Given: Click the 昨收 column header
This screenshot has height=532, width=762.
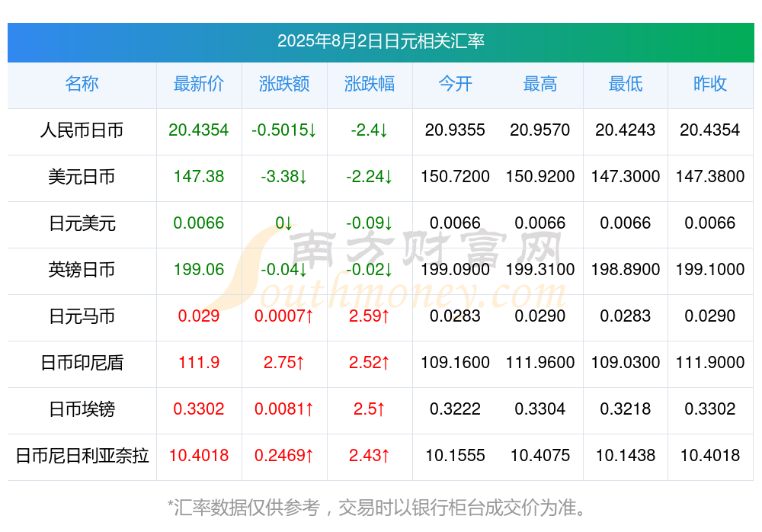Looking at the screenshot, I should pyautogui.click(x=710, y=84).
